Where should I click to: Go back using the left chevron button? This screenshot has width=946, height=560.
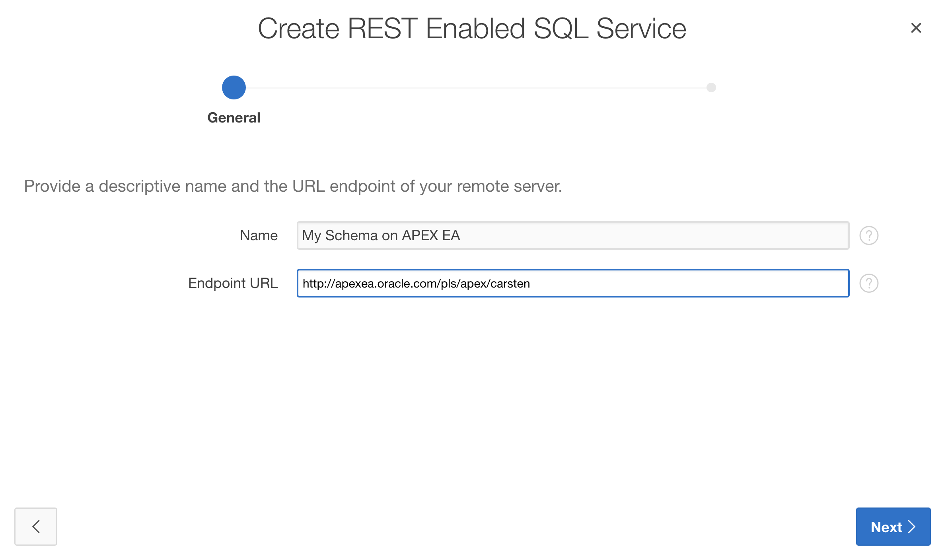coord(36,526)
